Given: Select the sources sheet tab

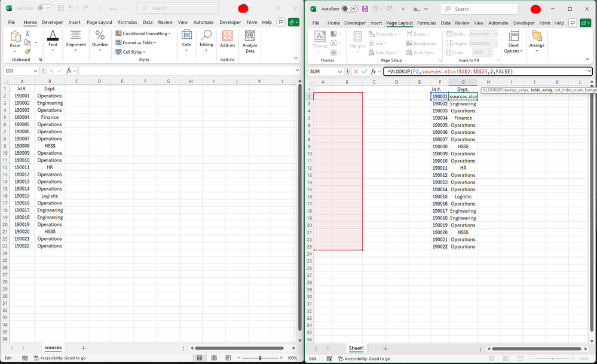Looking at the screenshot, I should pyautogui.click(x=53, y=348).
